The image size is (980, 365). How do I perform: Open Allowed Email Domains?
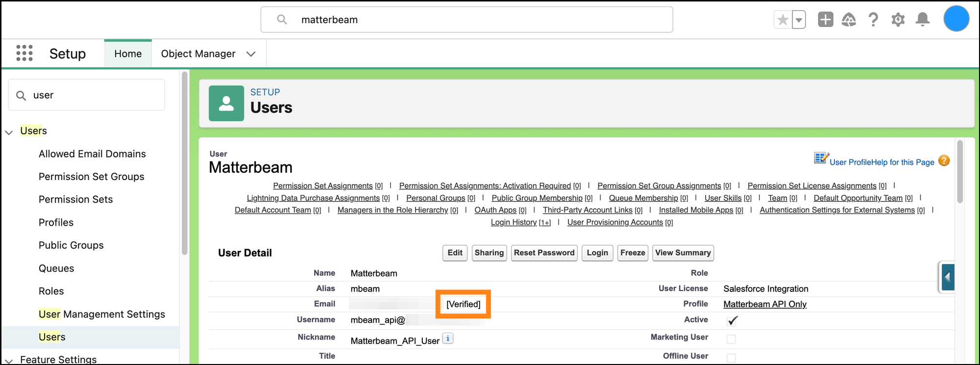tap(92, 154)
